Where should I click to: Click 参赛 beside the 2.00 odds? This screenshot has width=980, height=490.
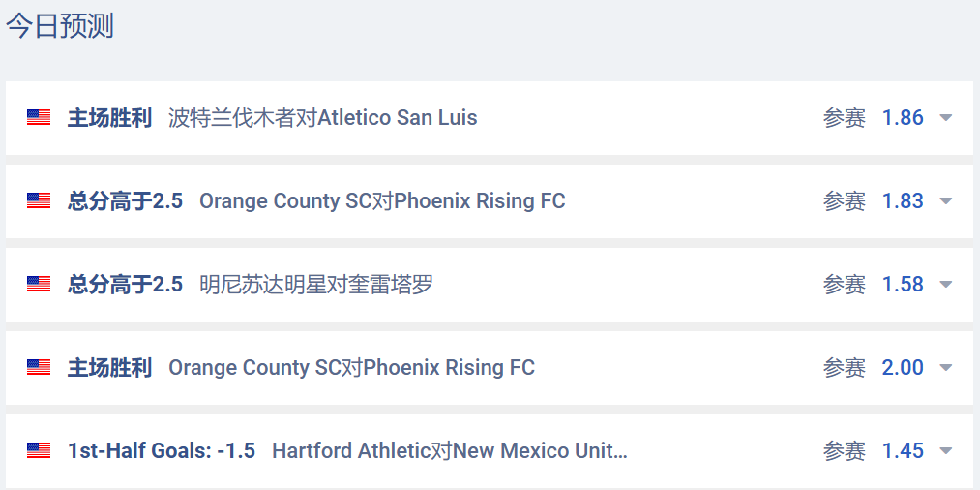tap(845, 368)
